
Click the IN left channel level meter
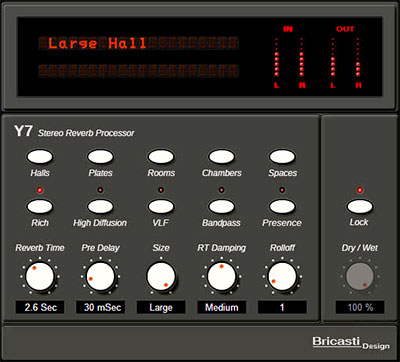click(x=276, y=57)
